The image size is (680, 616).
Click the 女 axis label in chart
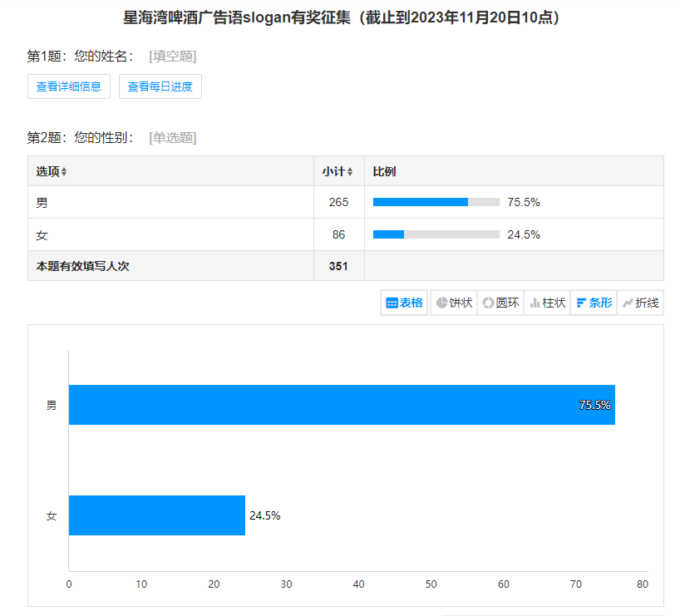tap(52, 515)
